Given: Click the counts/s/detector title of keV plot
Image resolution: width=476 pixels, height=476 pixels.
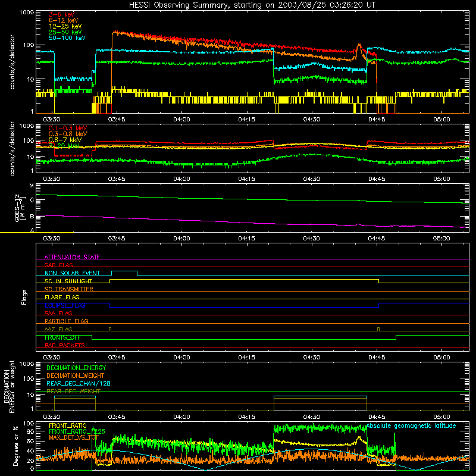Looking at the screenshot, I should (12, 62).
